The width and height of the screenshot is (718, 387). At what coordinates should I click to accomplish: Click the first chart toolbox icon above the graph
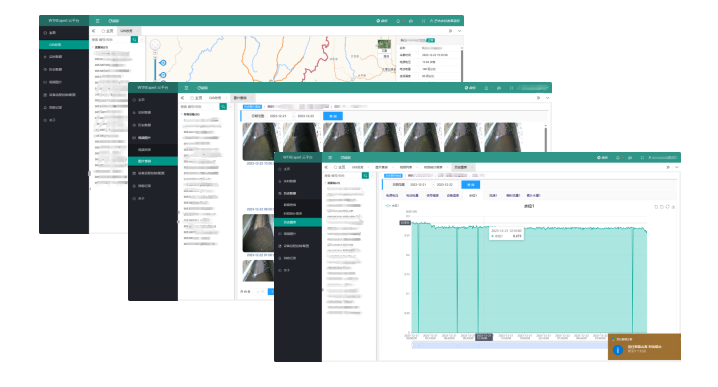[x=656, y=207]
